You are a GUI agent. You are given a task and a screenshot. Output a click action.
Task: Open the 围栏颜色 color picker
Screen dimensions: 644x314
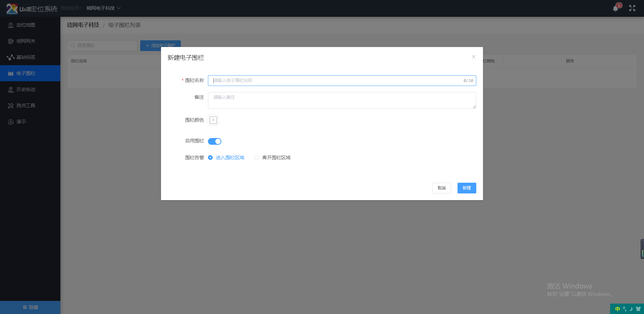point(213,120)
